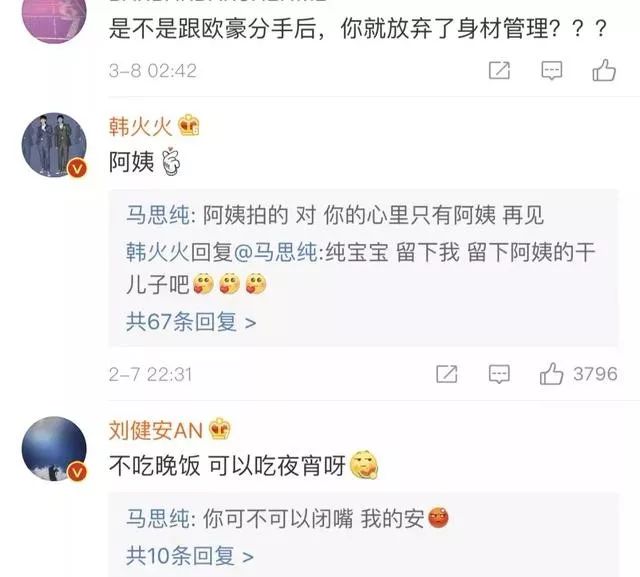Tap 不吃晚饭 可以吃夜宵呀 comment text
The height and width of the screenshot is (577, 640).
tap(227, 465)
